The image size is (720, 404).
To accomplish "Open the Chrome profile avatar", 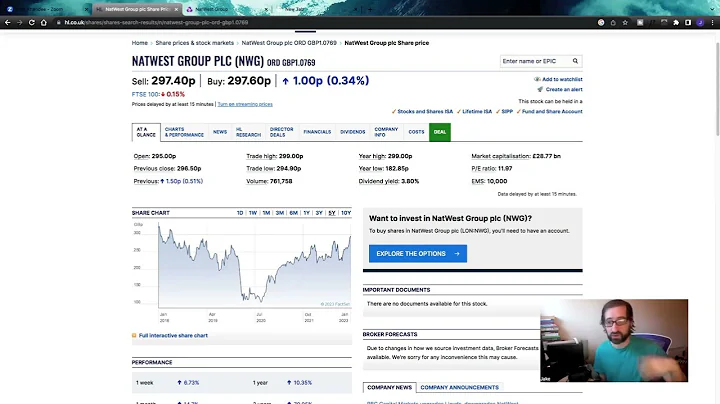I will point(700,22).
